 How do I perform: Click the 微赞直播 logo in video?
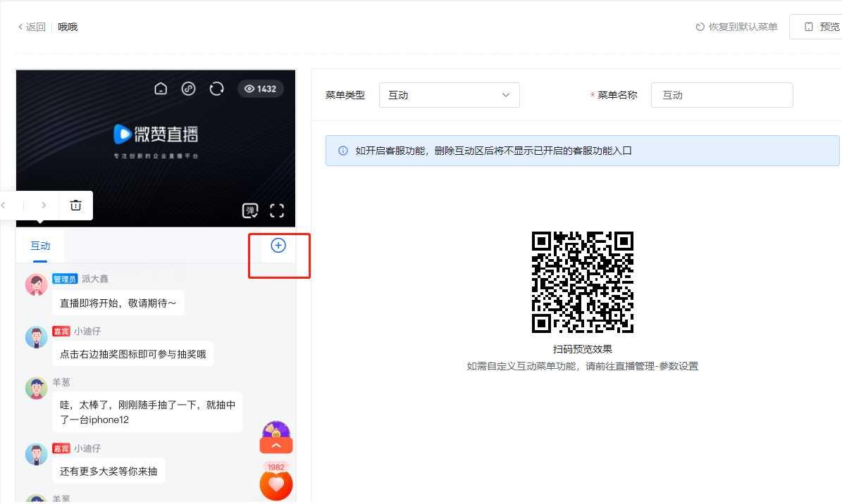[156, 134]
